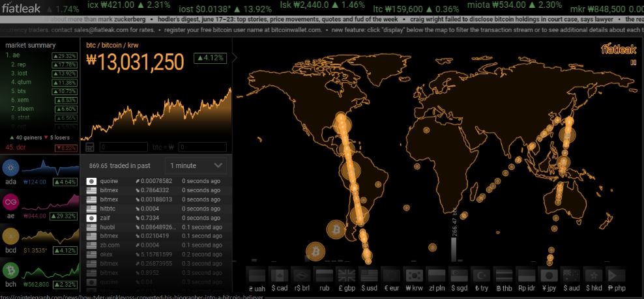Viewport: 644px width, 299px height.
Task: Select the php Philippine flag icon
Action: (x=616, y=275)
